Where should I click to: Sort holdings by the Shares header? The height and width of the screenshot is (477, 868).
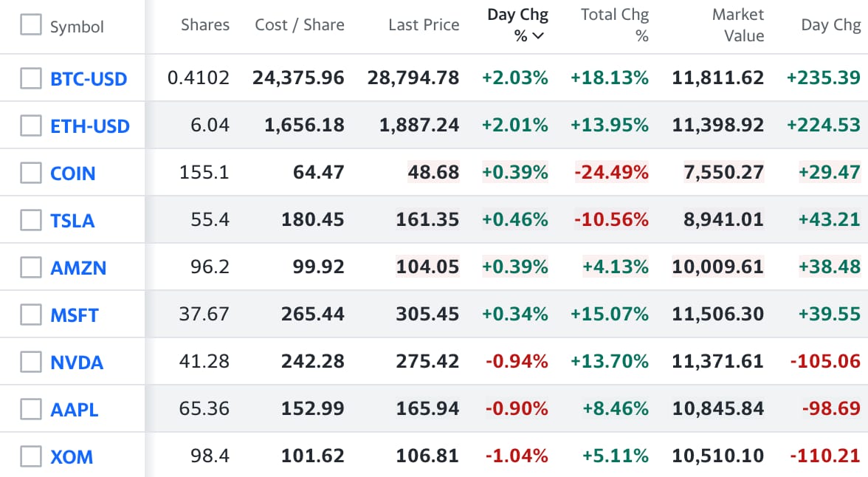pyautogui.click(x=205, y=25)
